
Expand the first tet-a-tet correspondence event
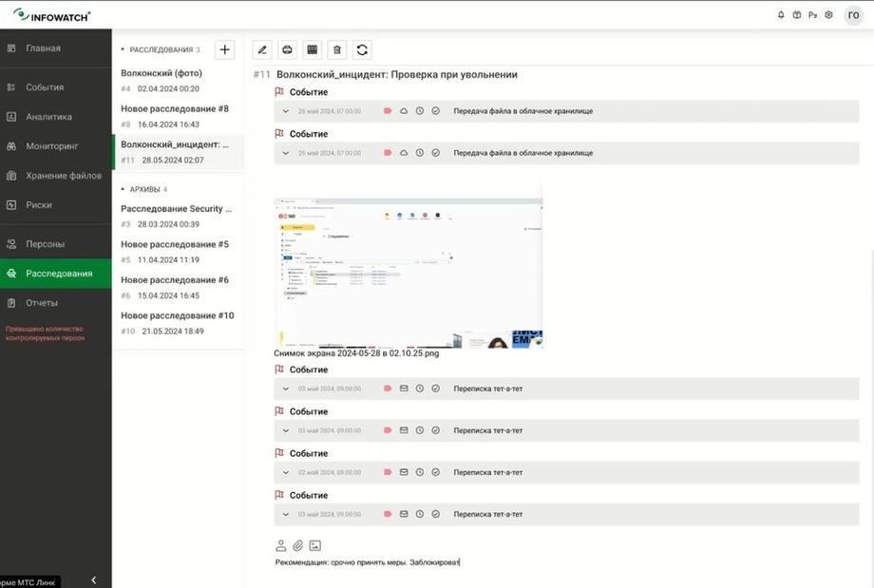(286, 389)
